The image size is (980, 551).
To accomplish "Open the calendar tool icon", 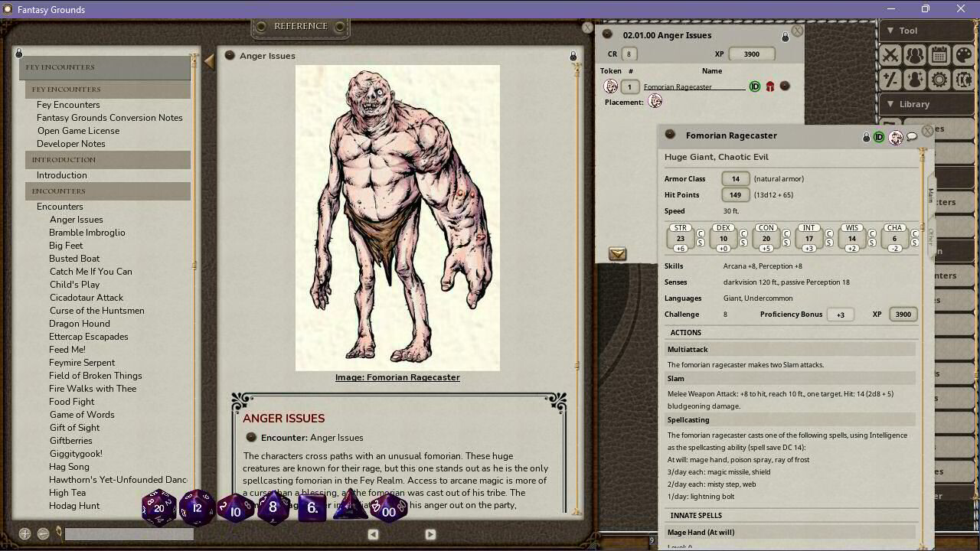I will pyautogui.click(x=938, y=55).
